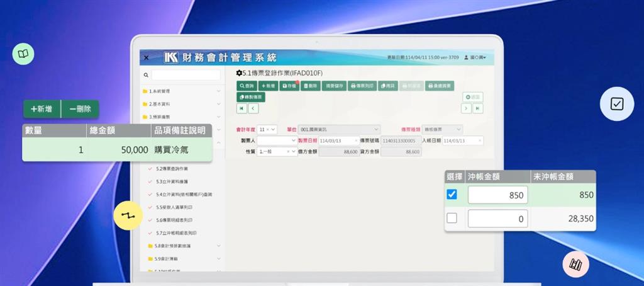Select 5.5受款人清單列印 menu item
The image size is (644, 286).
(x=176, y=207)
